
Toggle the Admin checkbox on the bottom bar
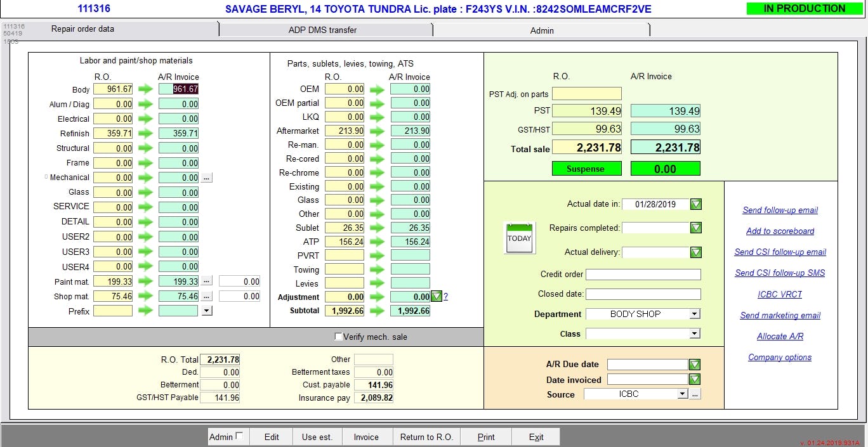(239, 436)
